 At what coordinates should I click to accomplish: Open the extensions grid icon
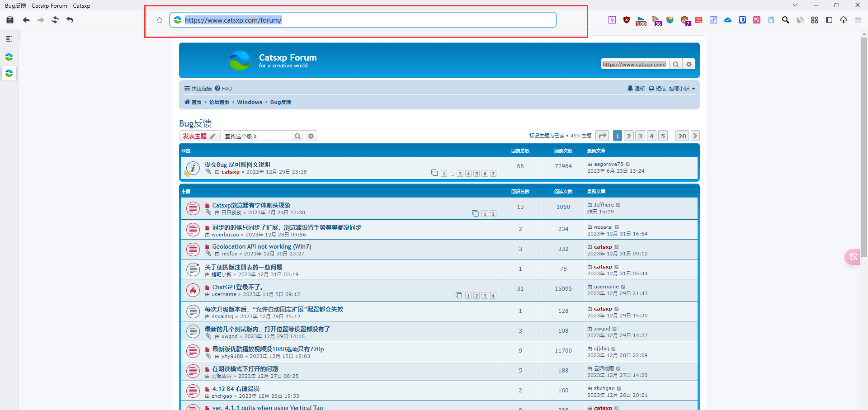coord(815,20)
